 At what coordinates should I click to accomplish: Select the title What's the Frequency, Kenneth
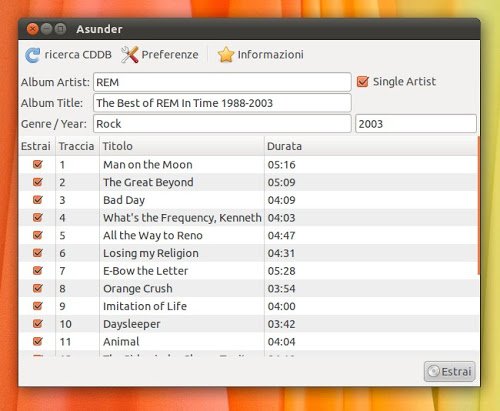pyautogui.click(x=182, y=218)
